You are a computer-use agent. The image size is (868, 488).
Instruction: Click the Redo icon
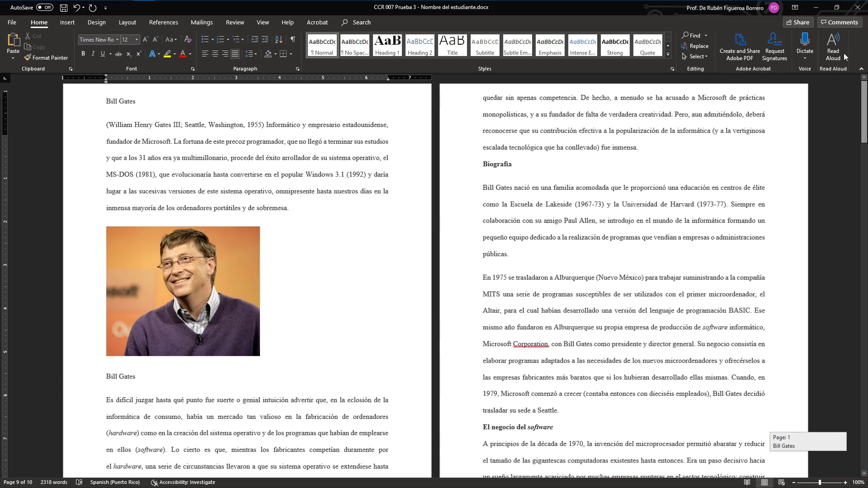[93, 8]
